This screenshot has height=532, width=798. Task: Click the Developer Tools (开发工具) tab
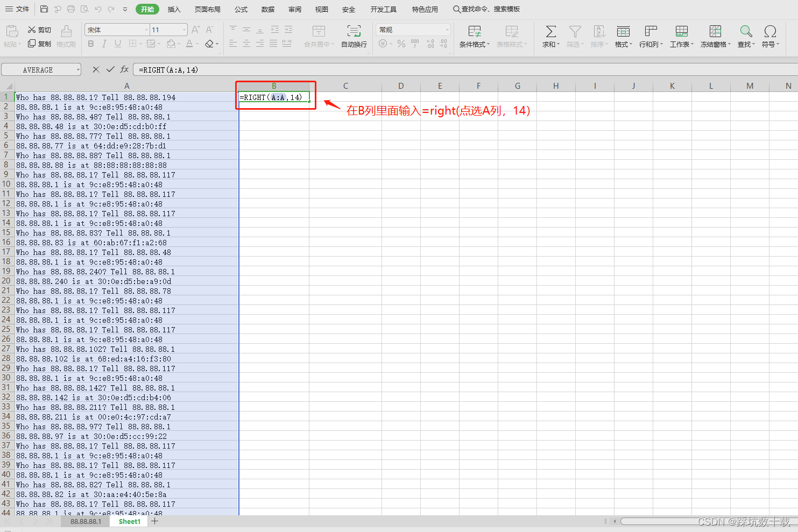[x=383, y=9]
